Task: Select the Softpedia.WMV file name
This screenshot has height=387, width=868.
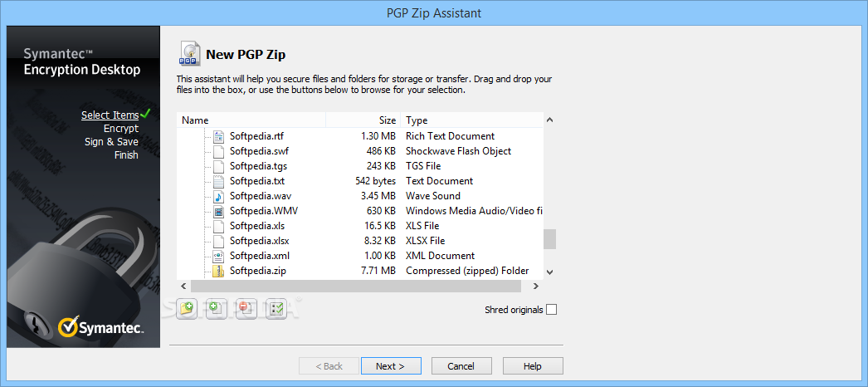Action: pos(265,211)
